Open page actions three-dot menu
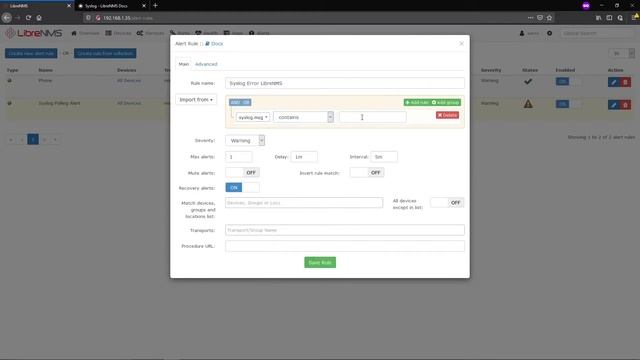 (530, 18)
